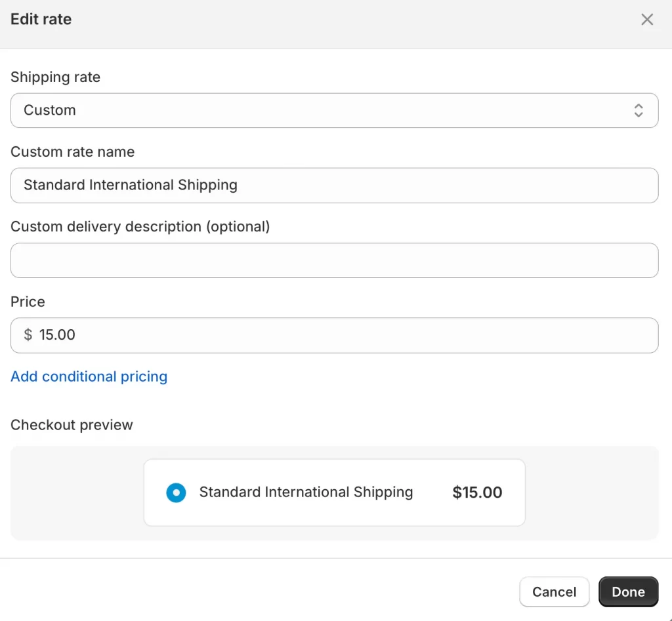672x621 pixels.
Task: Click the Price label above amount field
Action: [x=28, y=302]
